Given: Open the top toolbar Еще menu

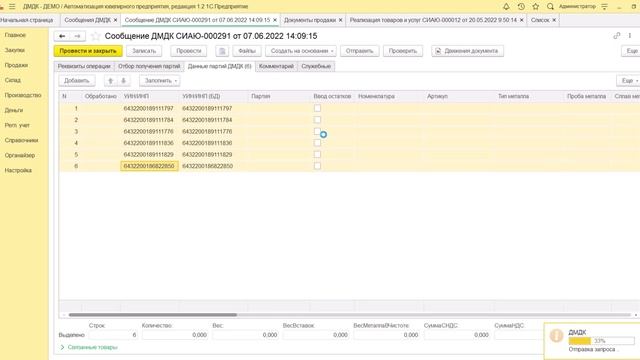Looking at the screenshot, I should [631, 51].
